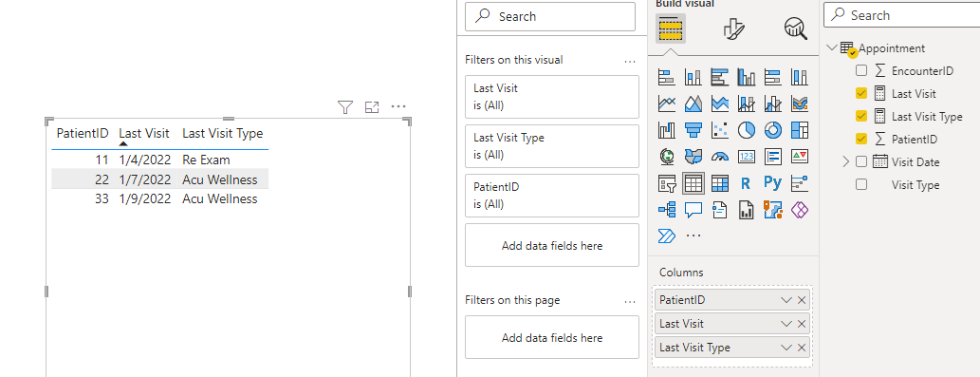Viewport: 980px width, 377px height.
Task: Open the get more visuals ellipsis
Action: (693, 236)
